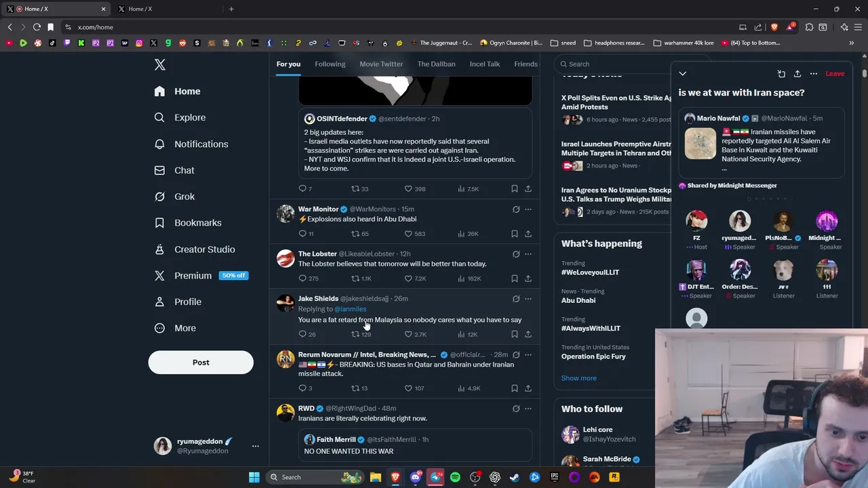Open Steam from the taskbar
Screen dimensions: 868x488
tap(515, 477)
